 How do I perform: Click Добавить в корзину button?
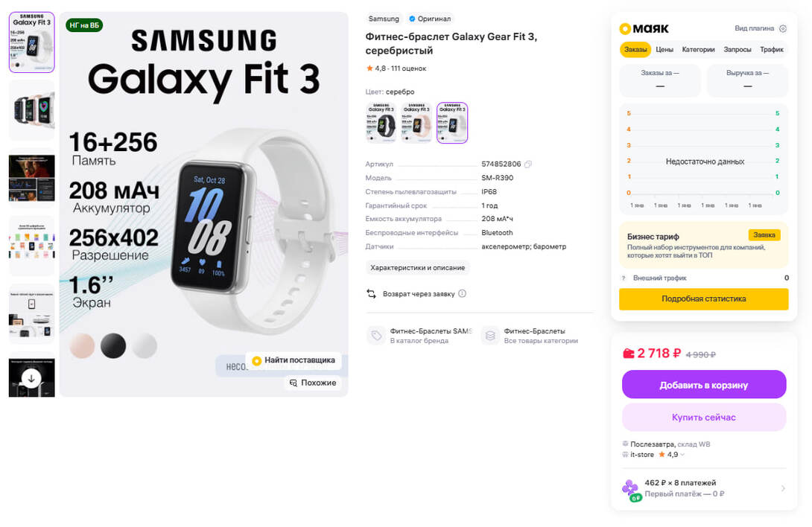[x=704, y=385]
